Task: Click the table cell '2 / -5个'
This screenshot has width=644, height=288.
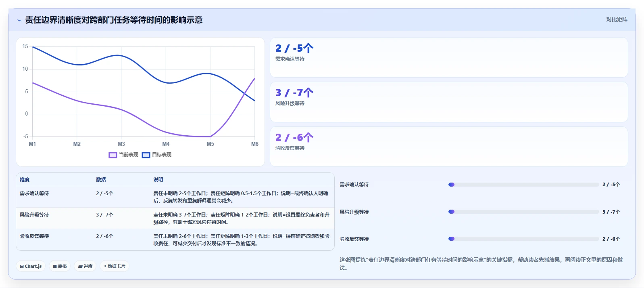Action: pos(105,193)
